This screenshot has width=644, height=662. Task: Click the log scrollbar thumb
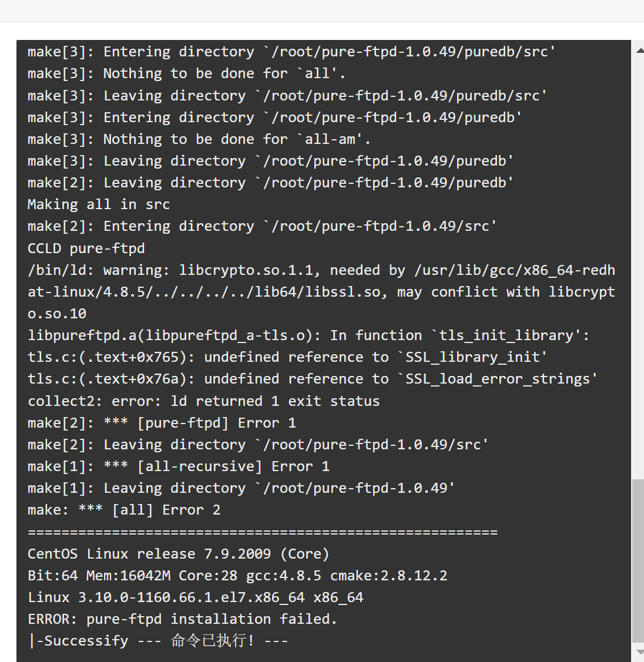pyautogui.click(x=638, y=560)
